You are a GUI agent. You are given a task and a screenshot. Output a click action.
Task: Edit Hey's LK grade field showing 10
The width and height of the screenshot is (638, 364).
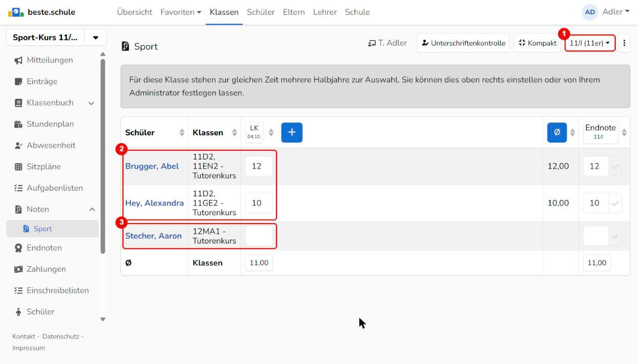[x=259, y=203]
